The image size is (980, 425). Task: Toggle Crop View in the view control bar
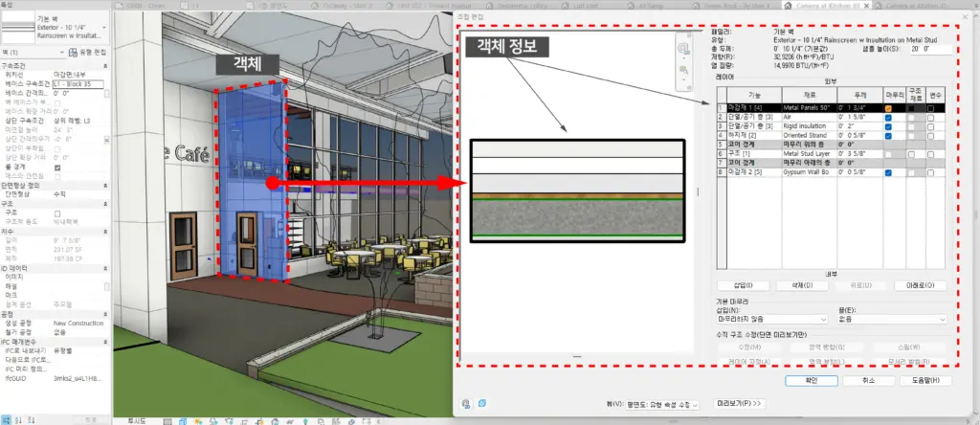point(244,421)
